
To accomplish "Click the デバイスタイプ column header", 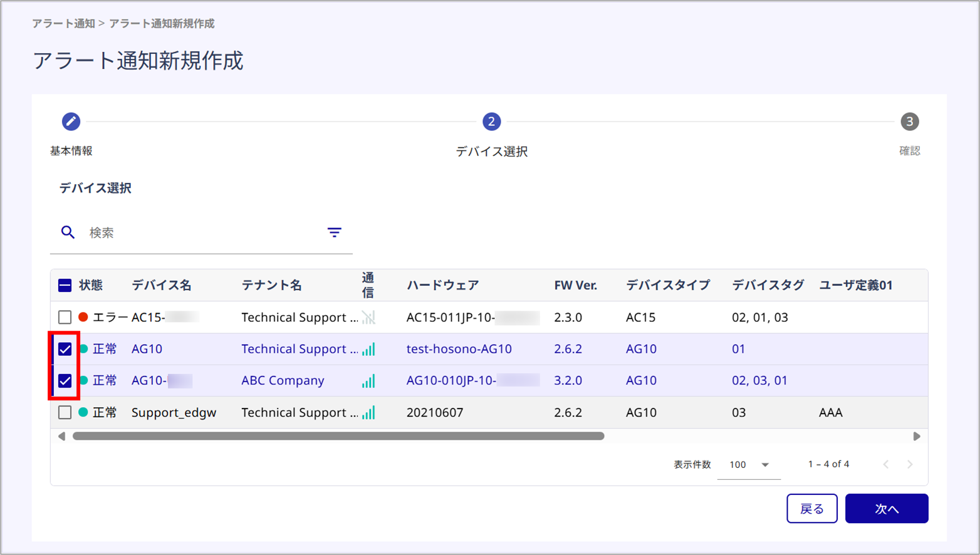I will (668, 286).
